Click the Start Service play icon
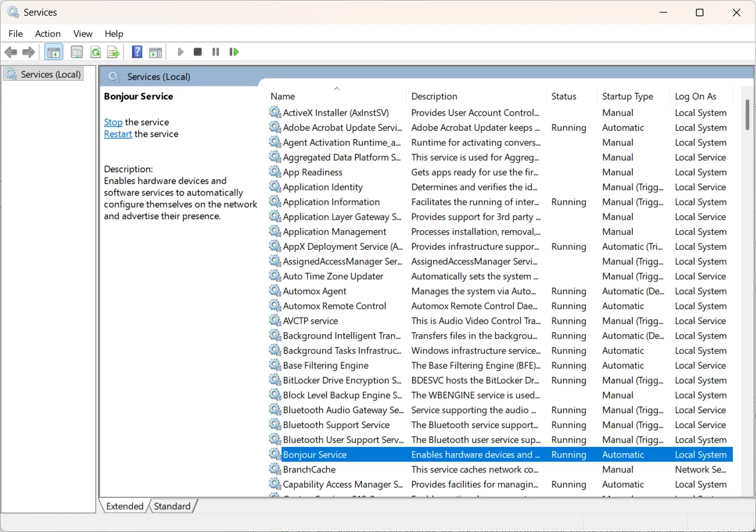Image resolution: width=756 pixels, height=532 pixels. tap(180, 52)
